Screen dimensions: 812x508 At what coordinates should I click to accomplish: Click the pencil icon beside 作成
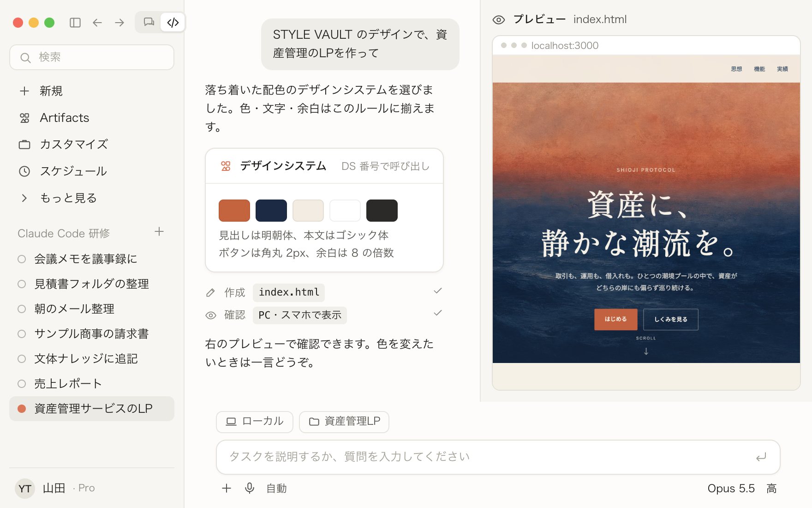click(x=210, y=293)
